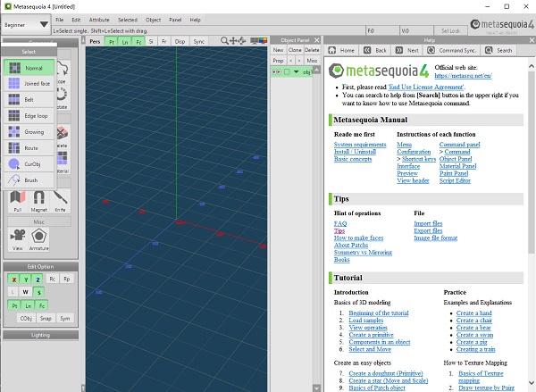Toggle X axis in Edit Option
The height and width of the screenshot is (392, 536).
pos(13,279)
